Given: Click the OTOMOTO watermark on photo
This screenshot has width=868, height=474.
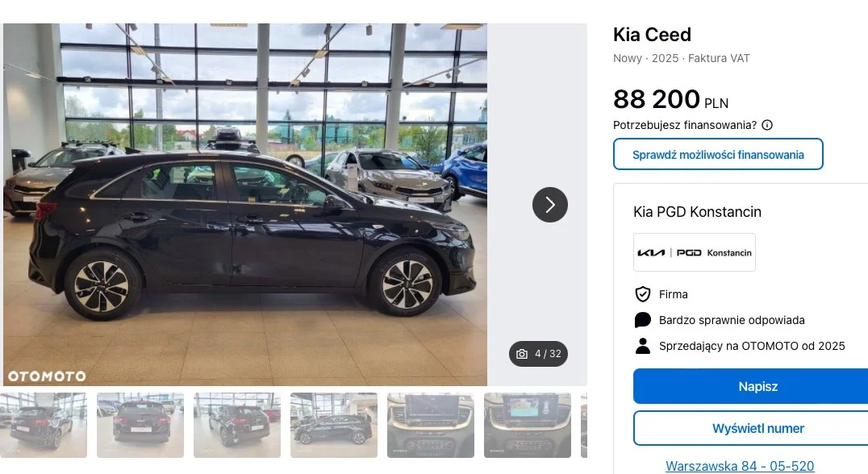Looking at the screenshot, I should pos(47,376).
